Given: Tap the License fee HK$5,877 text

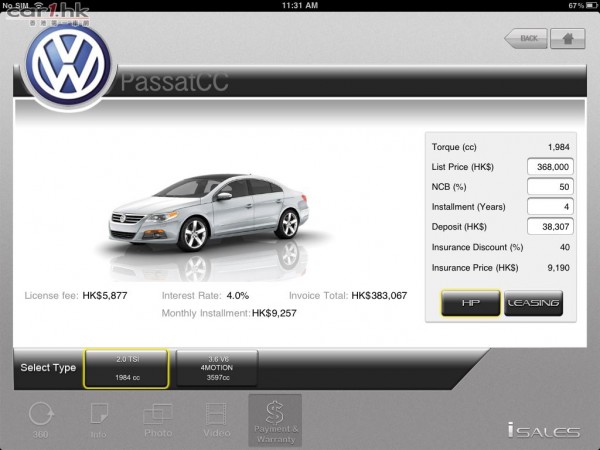Looking at the screenshot, I should [76, 295].
